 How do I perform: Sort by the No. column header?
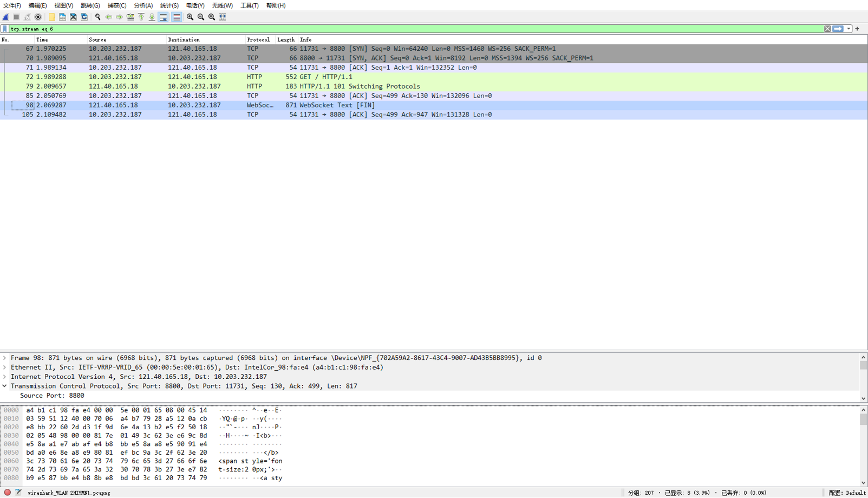[x=17, y=40]
